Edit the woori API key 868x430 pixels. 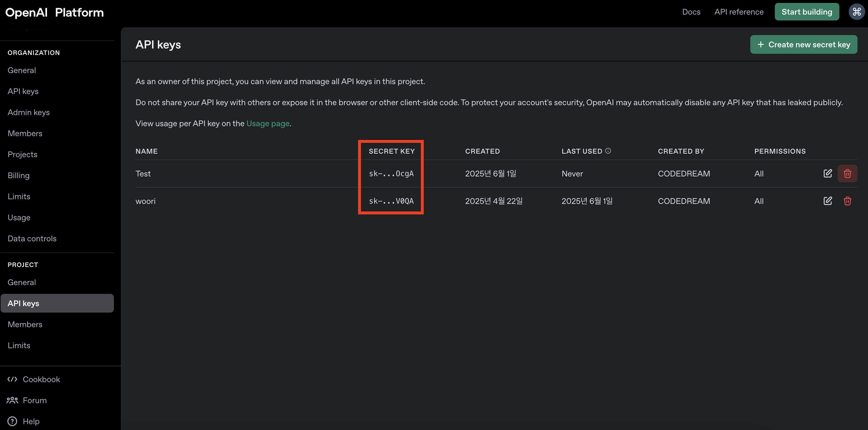pos(828,201)
